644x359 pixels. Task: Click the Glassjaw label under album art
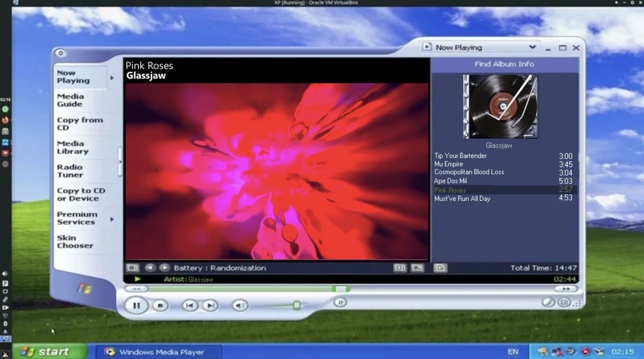499,146
